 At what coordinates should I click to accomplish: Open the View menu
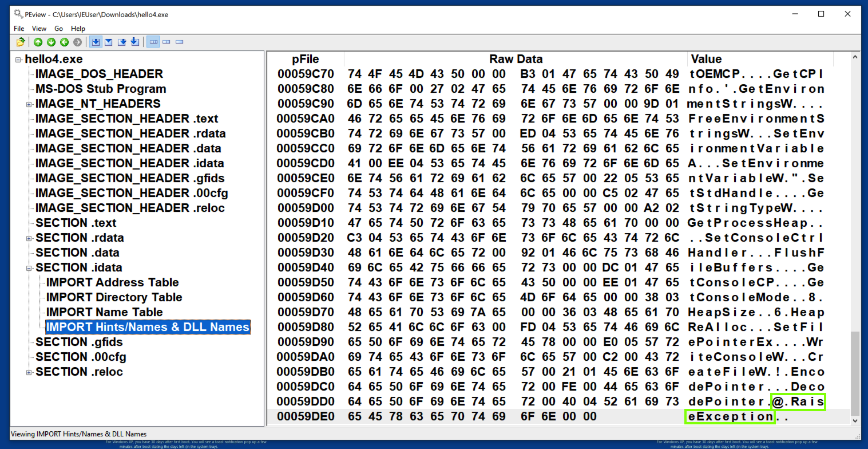39,28
